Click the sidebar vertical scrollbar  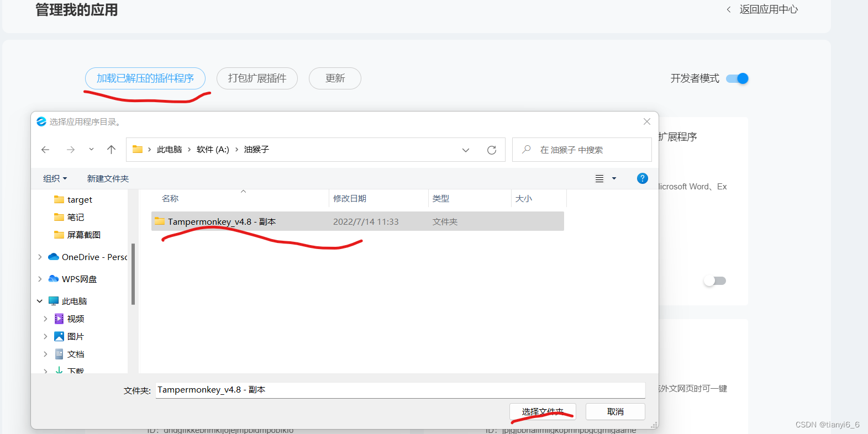[133, 274]
